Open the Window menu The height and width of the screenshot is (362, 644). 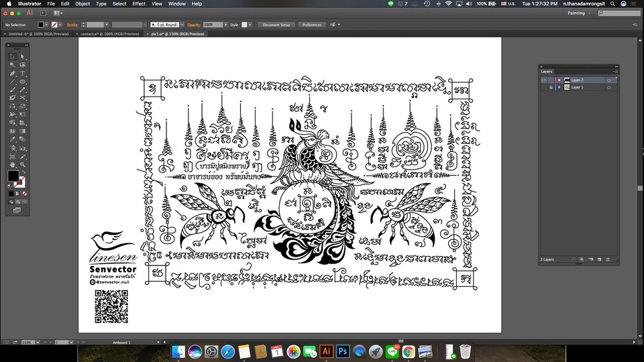(177, 4)
